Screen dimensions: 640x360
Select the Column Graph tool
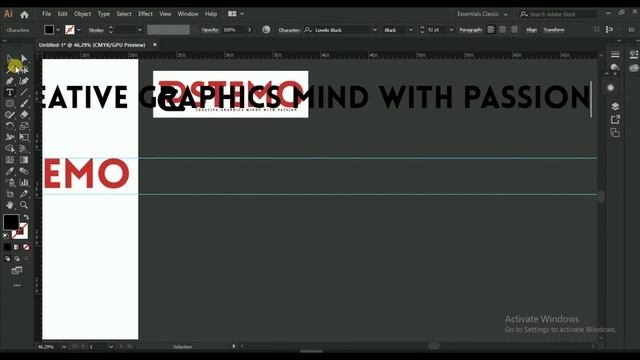tap(24, 182)
